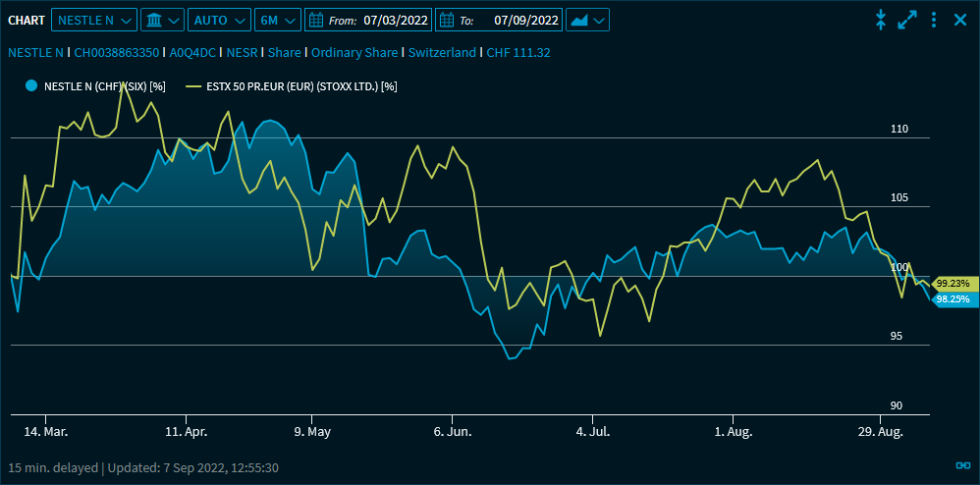Open the exchange (bank icon) dropdown
980x485 pixels.
[162, 20]
